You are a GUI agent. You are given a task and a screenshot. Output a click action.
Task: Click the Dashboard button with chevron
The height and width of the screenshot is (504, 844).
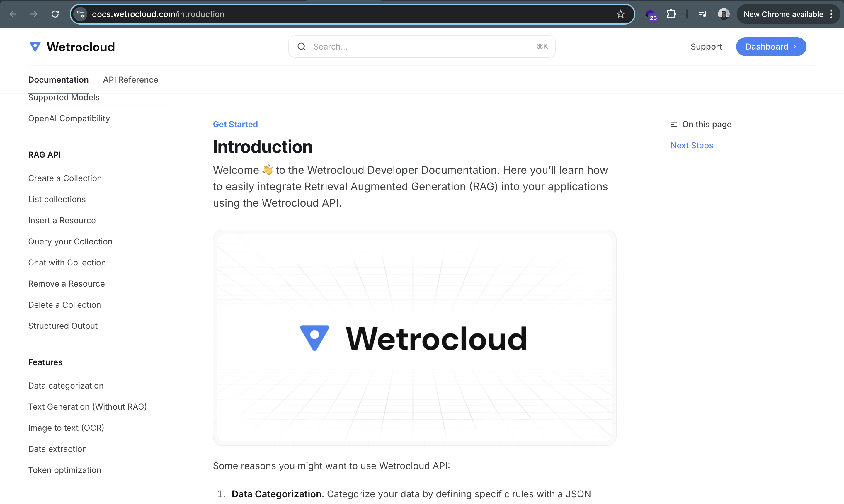(771, 47)
